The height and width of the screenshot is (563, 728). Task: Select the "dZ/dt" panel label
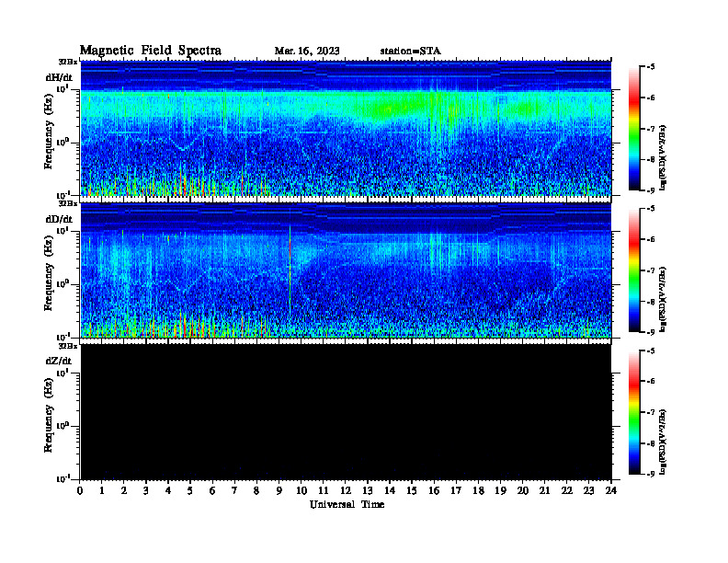coord(59,361)
